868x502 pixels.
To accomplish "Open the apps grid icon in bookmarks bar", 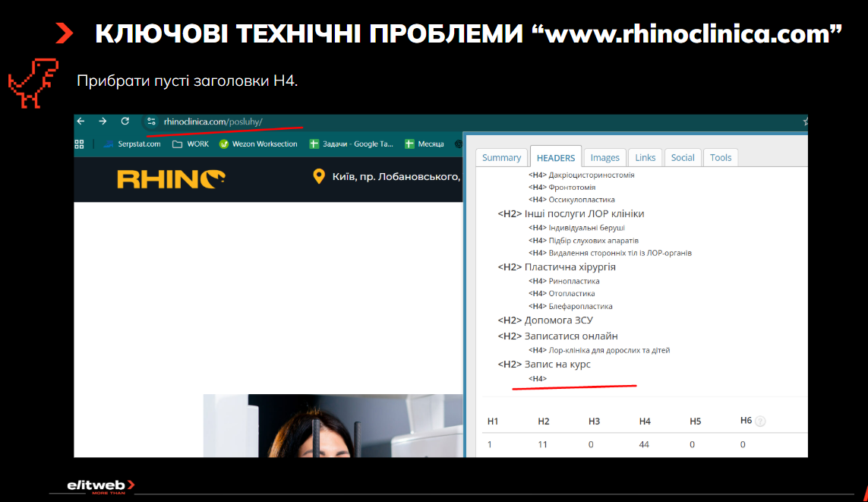I will 79,144.
